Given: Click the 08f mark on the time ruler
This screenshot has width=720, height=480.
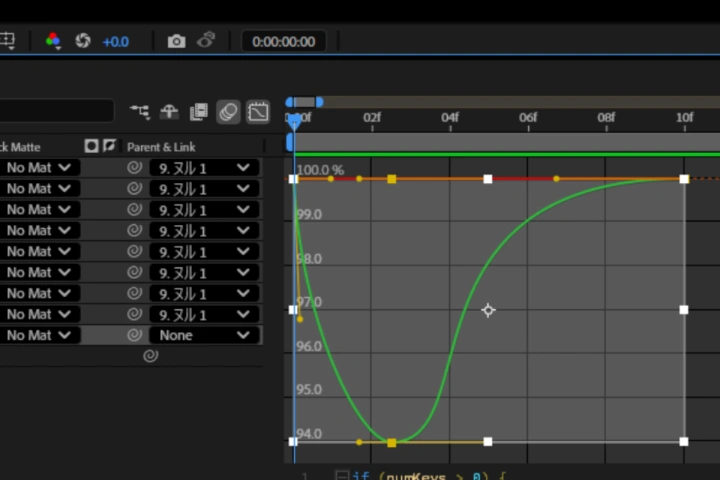Looking at the screenshot, I should click(x=606, y=118).
